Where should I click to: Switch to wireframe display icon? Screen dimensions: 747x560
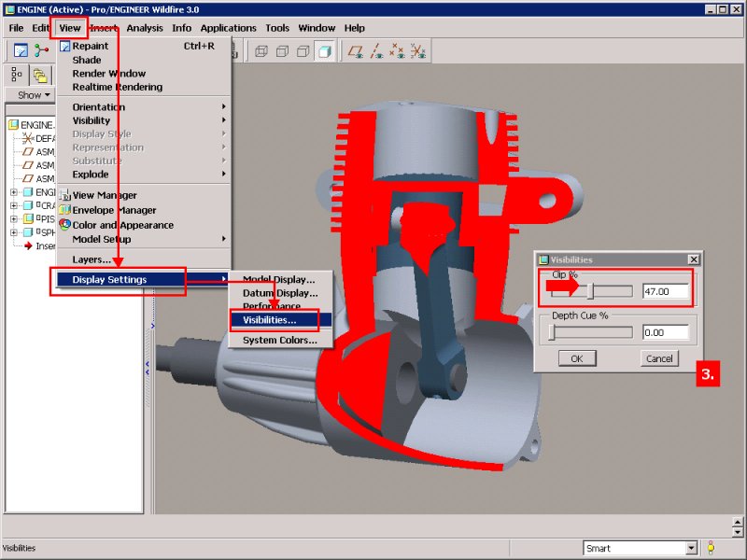(x=261, y=51)
